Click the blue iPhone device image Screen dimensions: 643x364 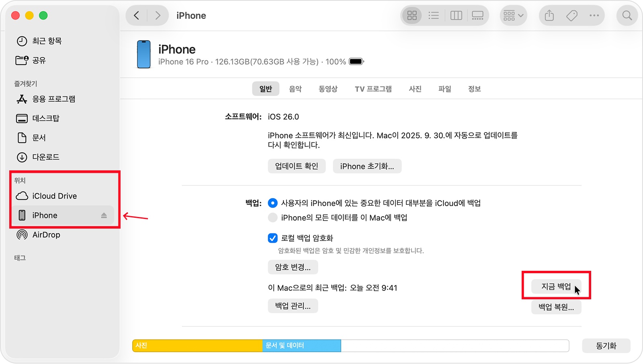[x=144, y=54]
